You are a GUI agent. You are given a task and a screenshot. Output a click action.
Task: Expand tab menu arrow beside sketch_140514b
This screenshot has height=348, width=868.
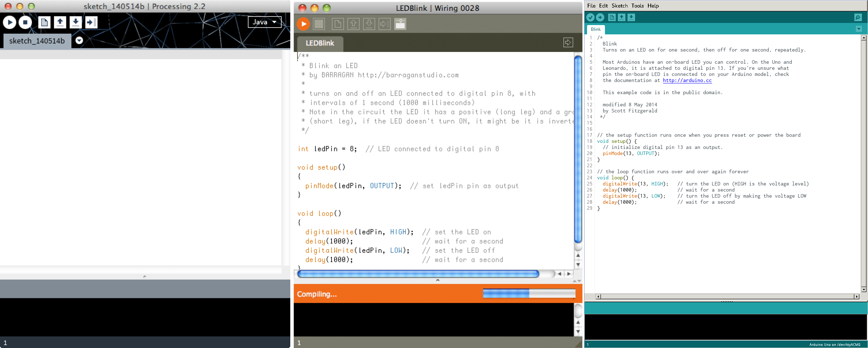pos(79,40)
